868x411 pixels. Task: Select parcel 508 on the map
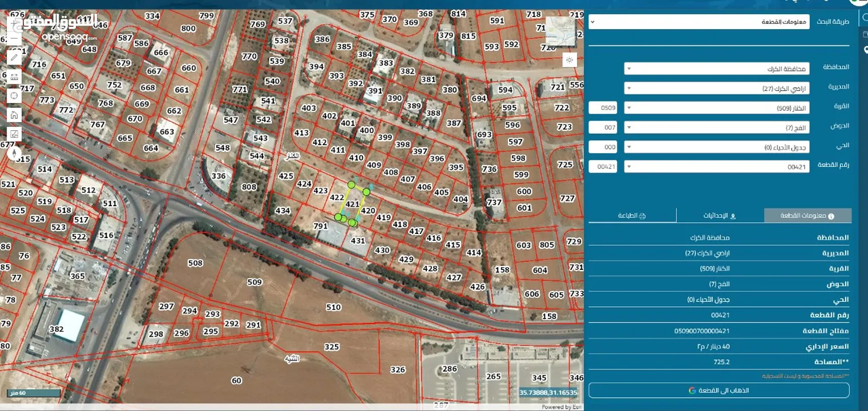coord(195,263)
